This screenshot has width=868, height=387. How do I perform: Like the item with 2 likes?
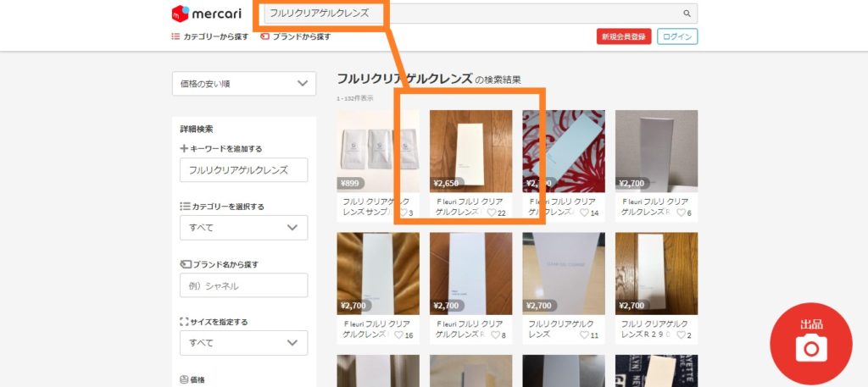click(681, 335)
